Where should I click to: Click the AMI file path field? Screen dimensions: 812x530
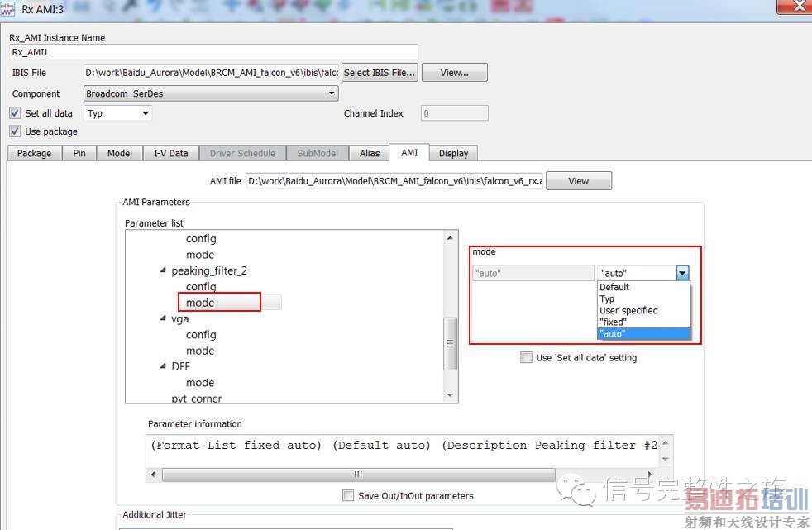pyautogui.click(x=394, y=180)
